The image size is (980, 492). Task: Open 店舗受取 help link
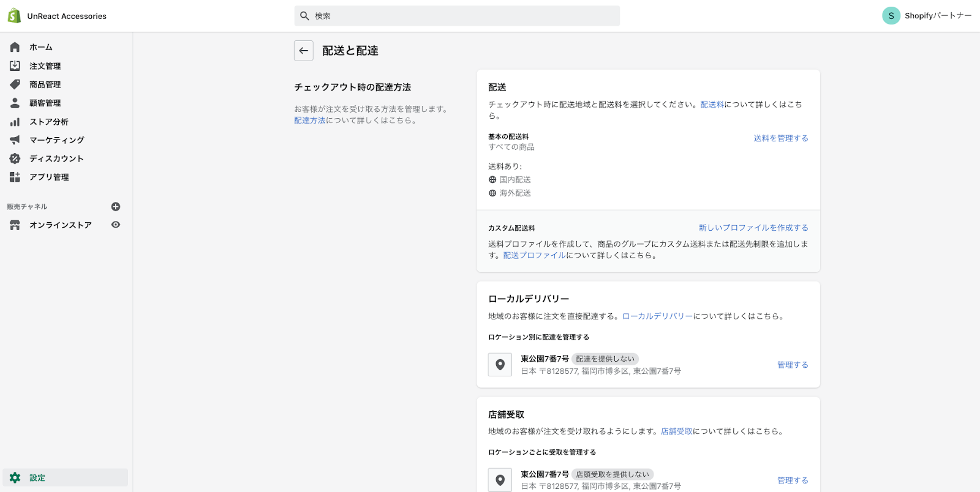click(677, 431)
